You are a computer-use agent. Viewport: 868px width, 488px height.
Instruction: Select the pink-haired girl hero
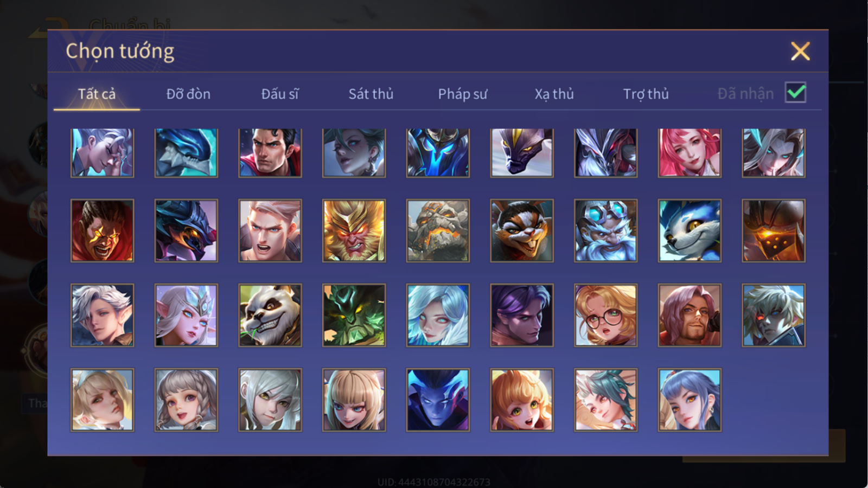point(690,153)
